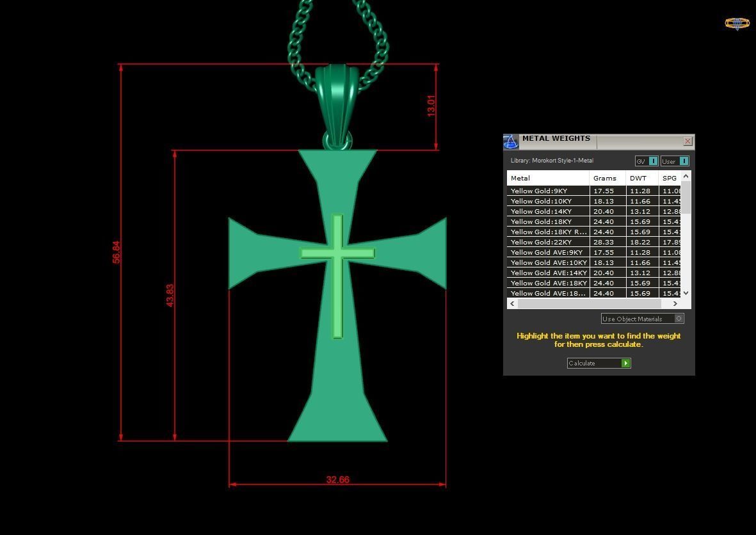Select the Yellow Gold:10KY row
The height and width of the screenshot is (535, 756).
593,201
